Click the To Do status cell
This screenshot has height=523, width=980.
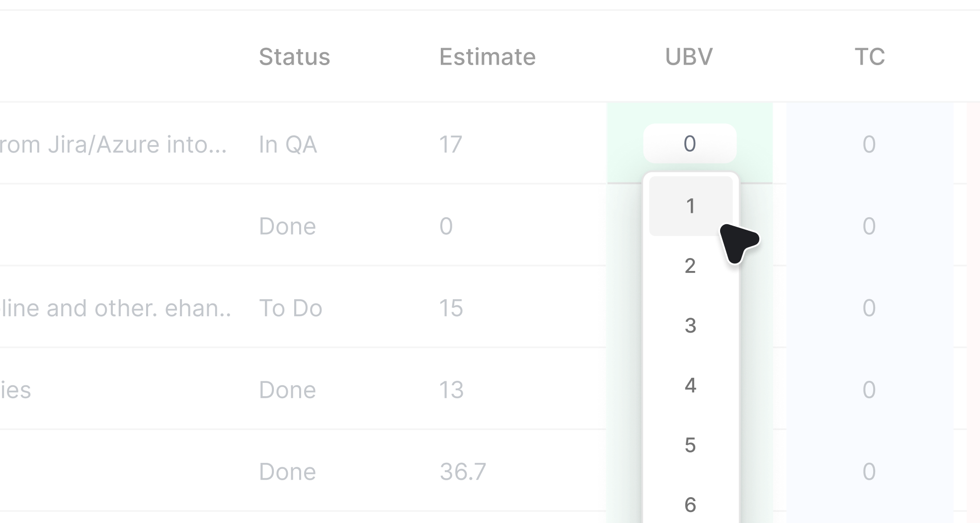click(x=291, y=308)
